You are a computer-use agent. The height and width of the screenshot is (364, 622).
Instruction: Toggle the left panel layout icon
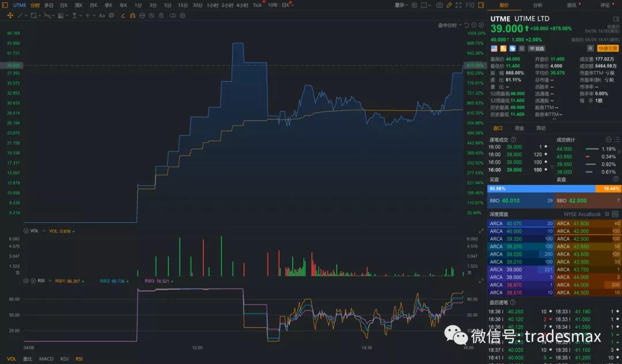pos(5,5)
